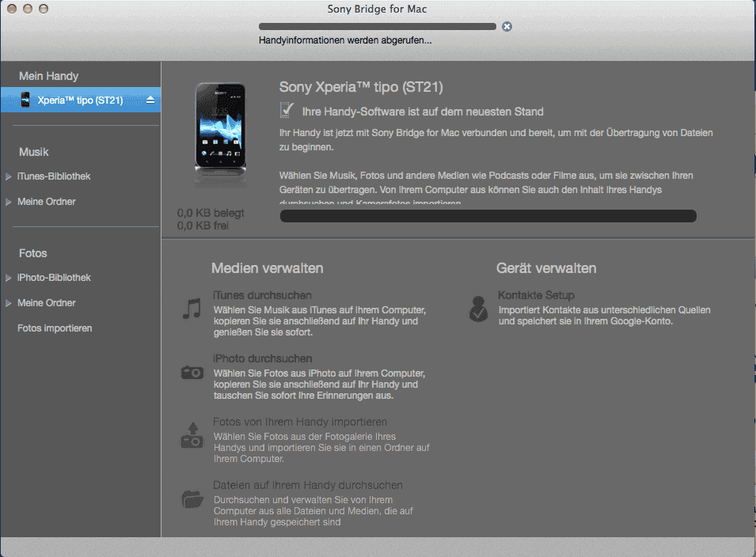Cancel the progress with the X button
756x557 pixels.
[x=507, y=26]
